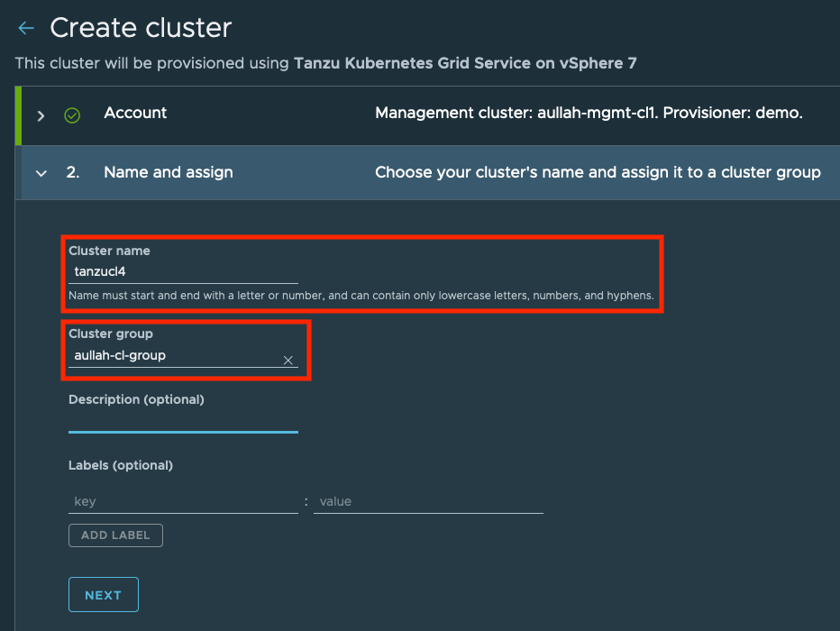
Task: Collapse the Name and assign chevron
Action: click(41, 173)
